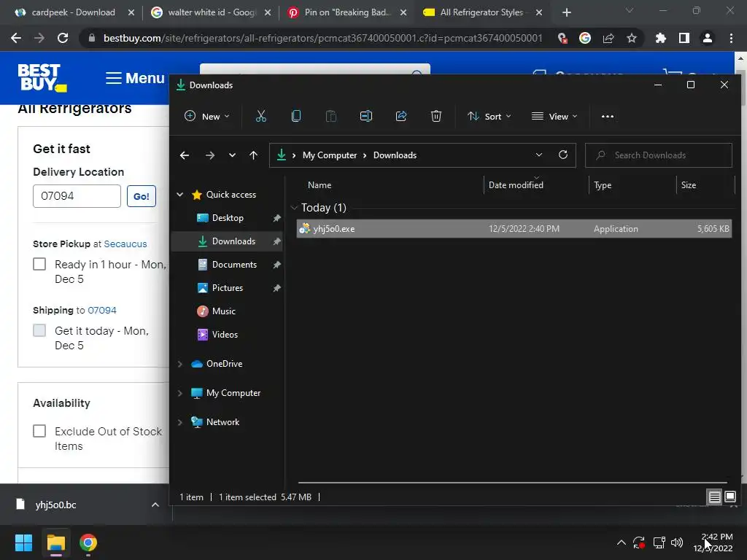Open recent locations dropdown arrow
The height and width of the screenshot is (560, 747).
pyautogui.click(x=232, y=155)
